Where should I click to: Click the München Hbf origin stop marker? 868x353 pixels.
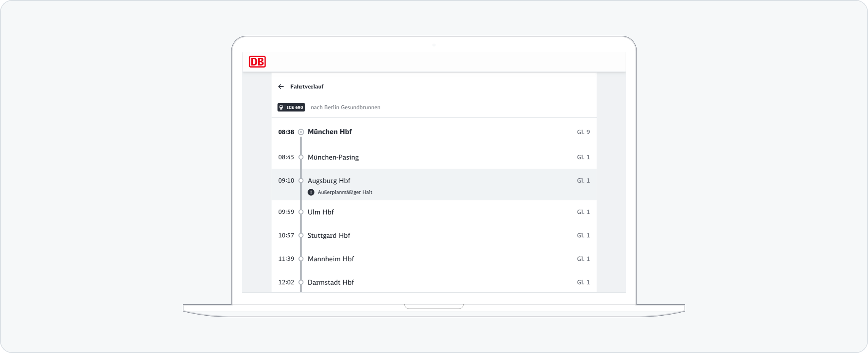pos(301,132)
